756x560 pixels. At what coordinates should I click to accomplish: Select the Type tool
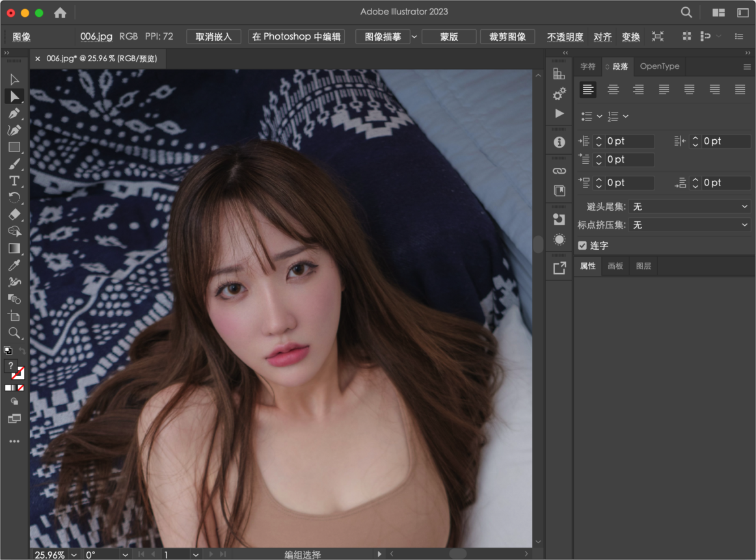(14, 181)
